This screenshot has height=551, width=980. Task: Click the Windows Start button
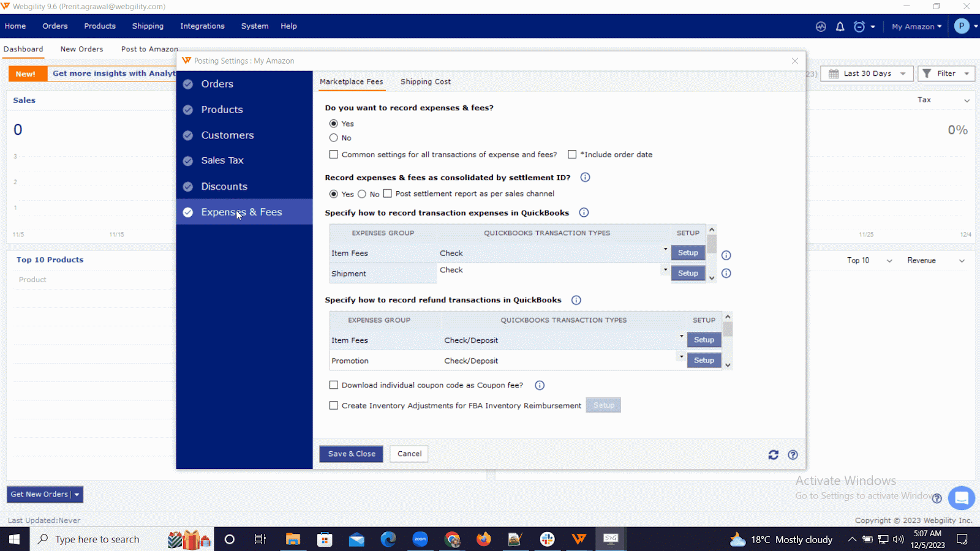14,539
